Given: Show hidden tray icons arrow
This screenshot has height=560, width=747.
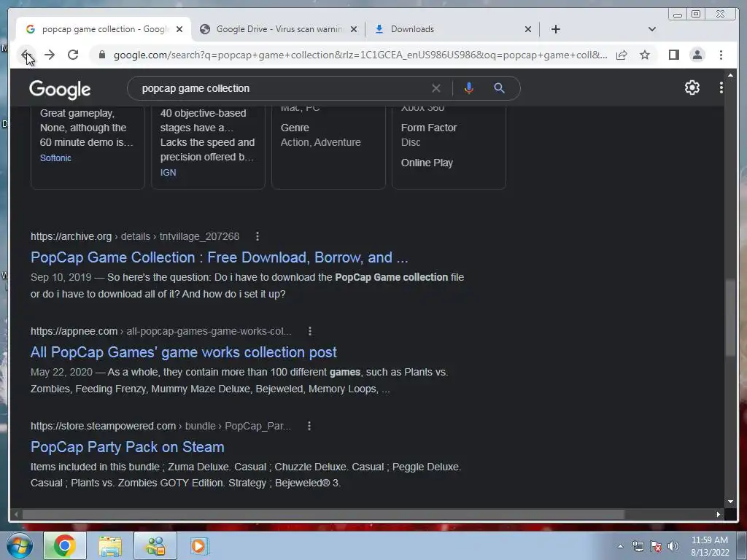Looking at the screenshot, I should pos(620,546).
